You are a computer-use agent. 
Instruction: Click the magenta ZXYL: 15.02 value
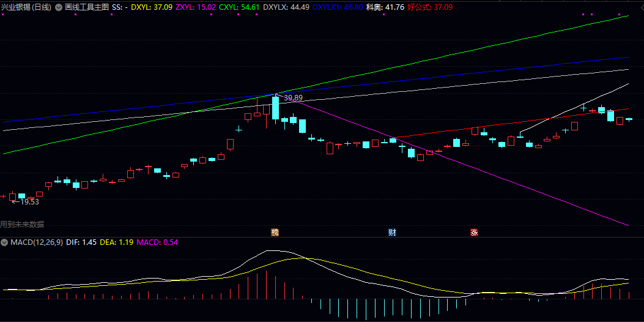pyautogui.click(x=196, y=7)
